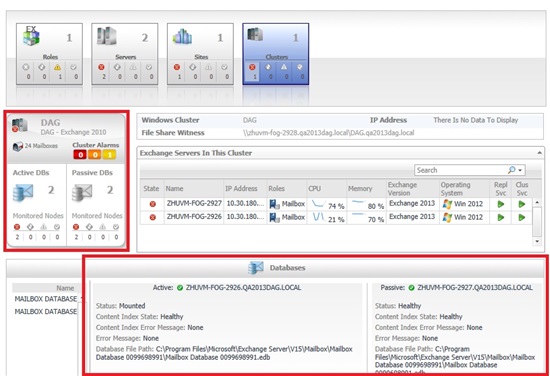550x376 pixels.
Task: Click the orange cluster alarm count
Action: [x=95, y=154]
